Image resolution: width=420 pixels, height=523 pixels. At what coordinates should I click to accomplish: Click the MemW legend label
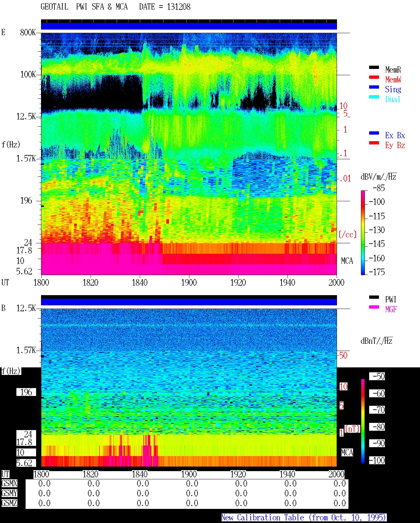pos(393,79)
